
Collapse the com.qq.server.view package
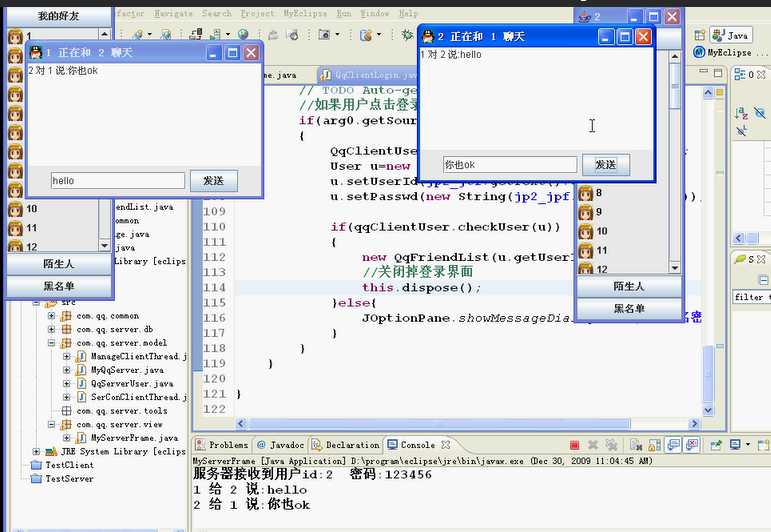[x=51, y=424]
